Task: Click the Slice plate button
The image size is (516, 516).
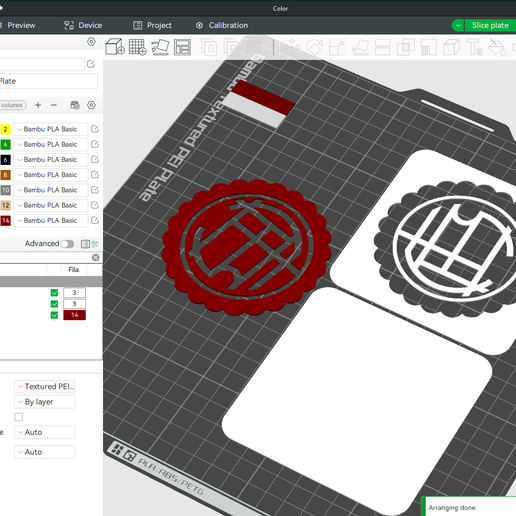Action: 490,25
